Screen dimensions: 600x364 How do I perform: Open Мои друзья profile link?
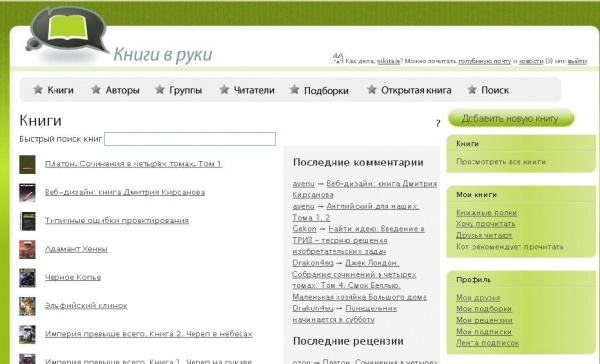[478, 297]
